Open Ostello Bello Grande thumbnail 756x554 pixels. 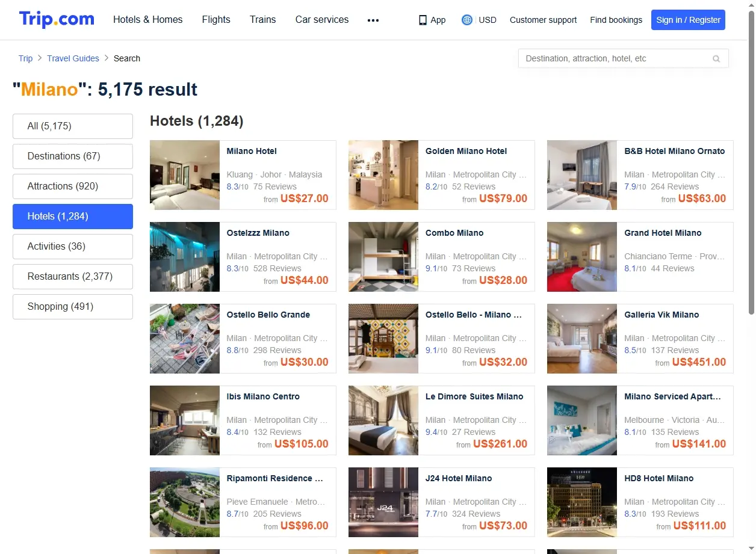click(x=185, y=339)
